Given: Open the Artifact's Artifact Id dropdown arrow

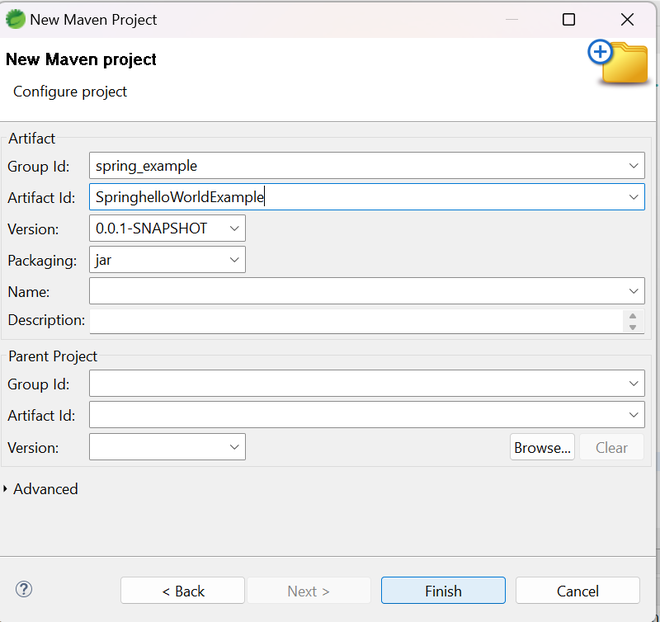Looking at the screenshot, I should click(633, 197).
